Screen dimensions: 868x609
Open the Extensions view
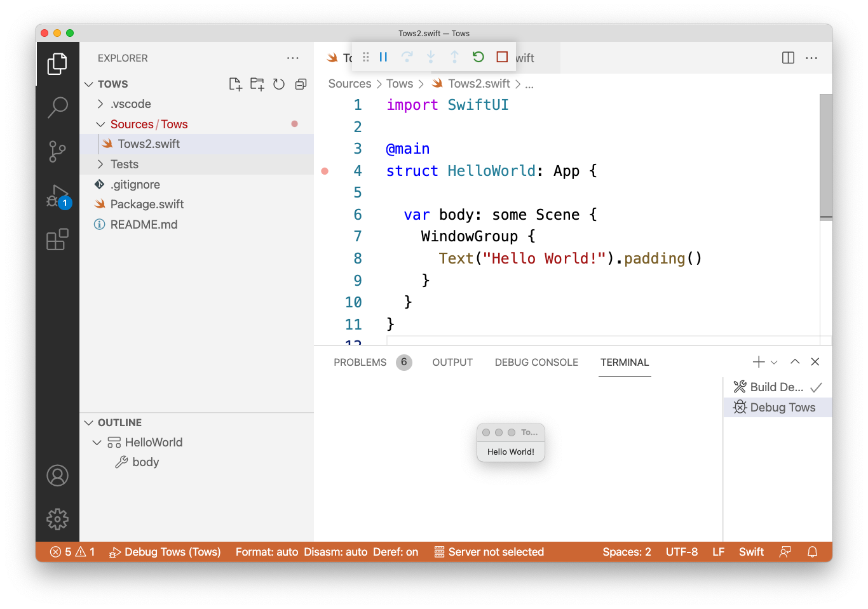pos(57,239)
